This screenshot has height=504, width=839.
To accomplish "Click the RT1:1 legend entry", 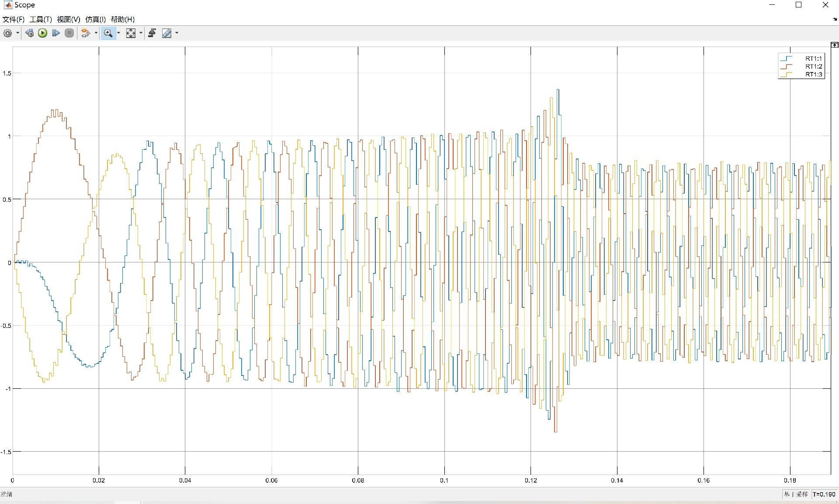I will [x=802, y=59].
